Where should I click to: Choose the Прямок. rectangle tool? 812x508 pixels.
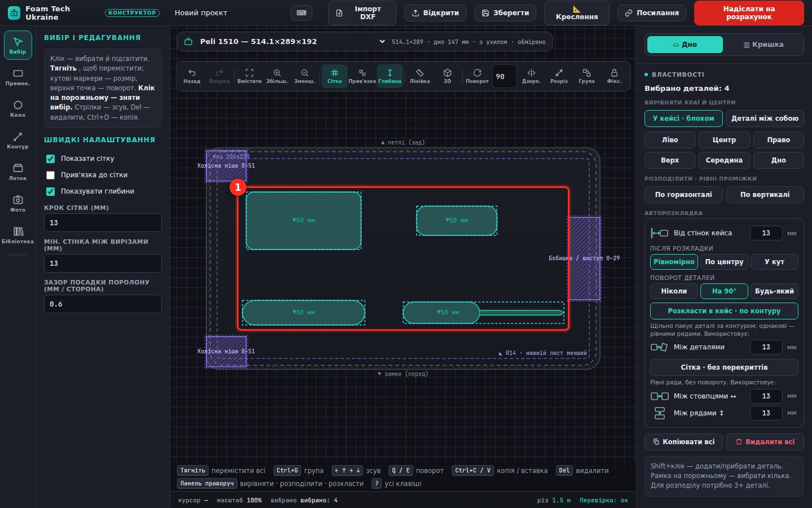(x=17, y=77)
